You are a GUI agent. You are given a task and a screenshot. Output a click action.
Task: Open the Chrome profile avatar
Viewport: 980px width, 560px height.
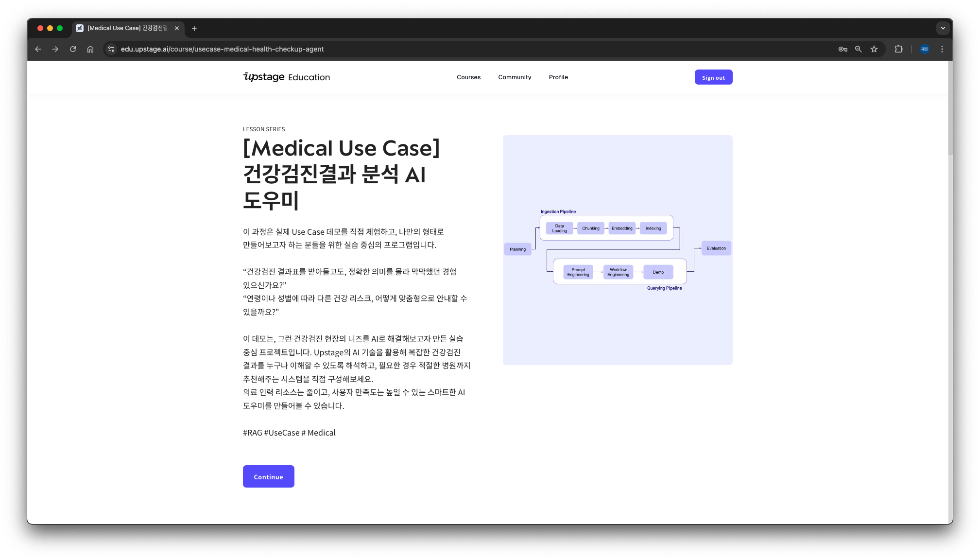click(x=925, y=49)
